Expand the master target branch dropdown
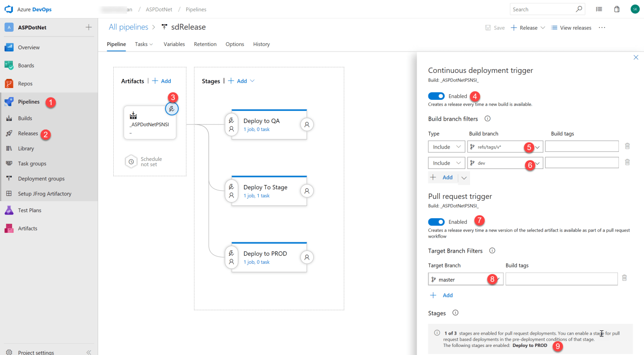The width and height of the screenshot is (644, 355). pos(498,279)
